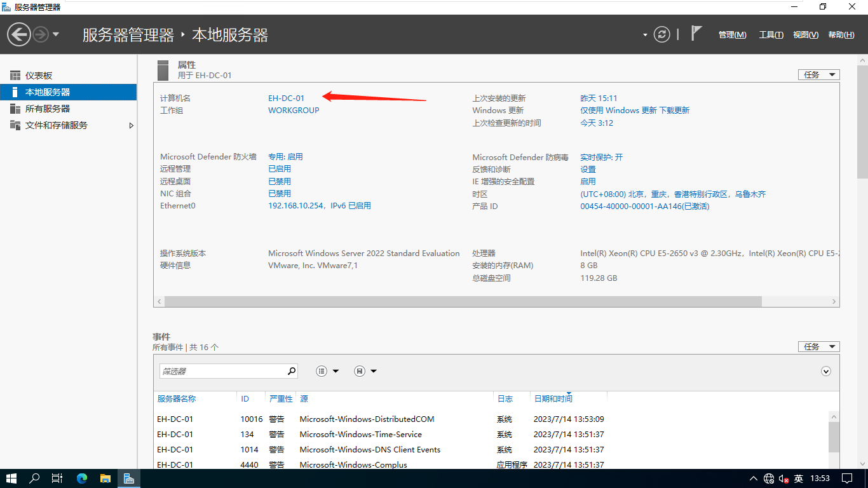The width and height of the screenshot is (868, 488).
Task: Click the computer name EH-DC-01 link
Action: point(286,98)
